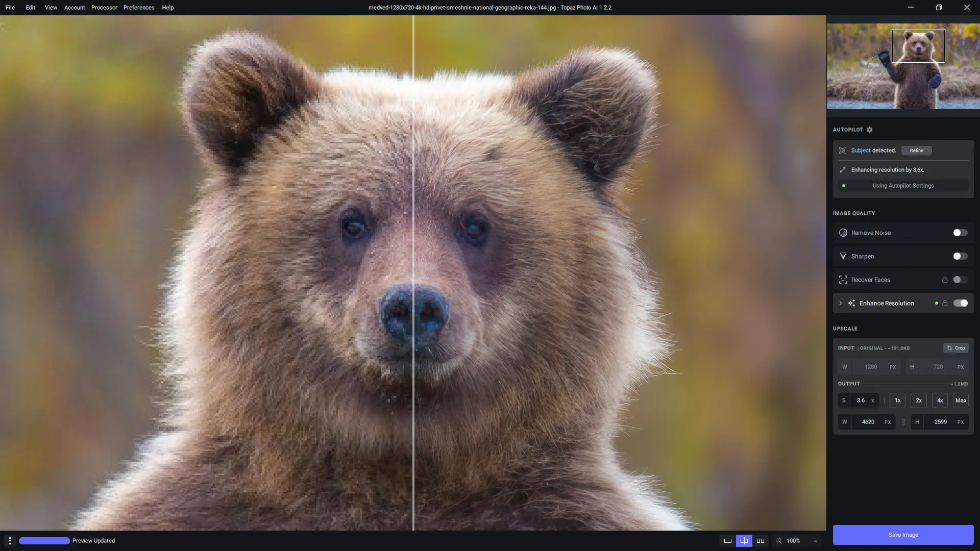Viewport: 980px width, 551px height.
Task: Disable the Enhance Resolution toggle
Action: 960,304
